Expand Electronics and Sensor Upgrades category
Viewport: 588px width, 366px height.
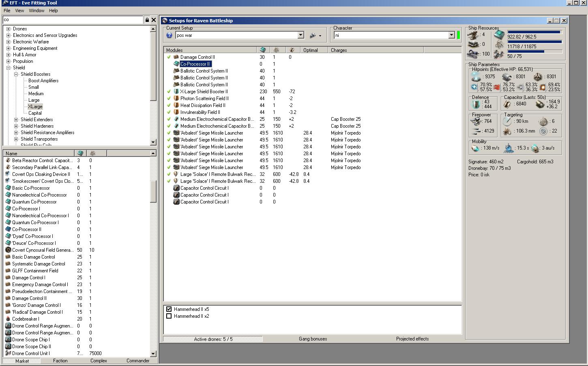point(9,35)
